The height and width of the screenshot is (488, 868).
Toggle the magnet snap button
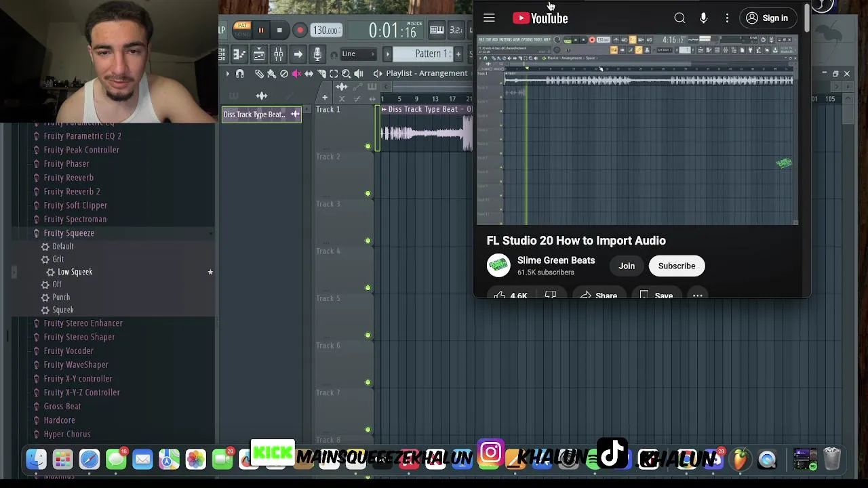point(239,73)
